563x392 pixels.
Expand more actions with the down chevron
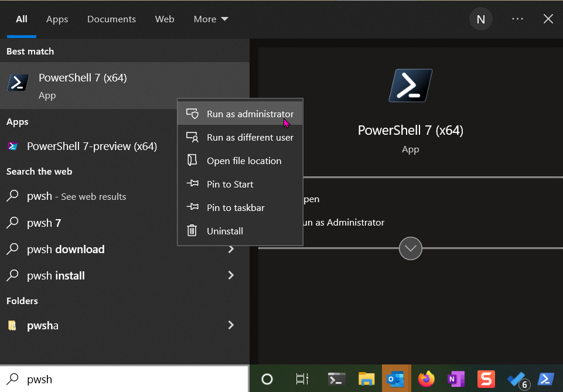(411, 248)
